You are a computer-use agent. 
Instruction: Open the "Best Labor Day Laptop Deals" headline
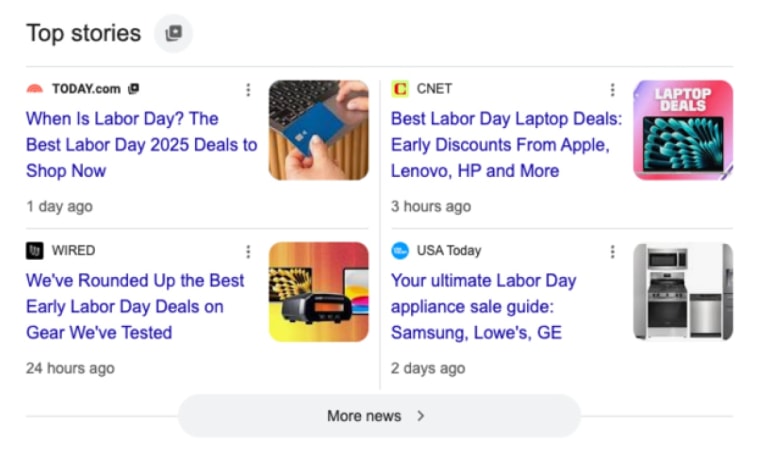click(506, 144)
